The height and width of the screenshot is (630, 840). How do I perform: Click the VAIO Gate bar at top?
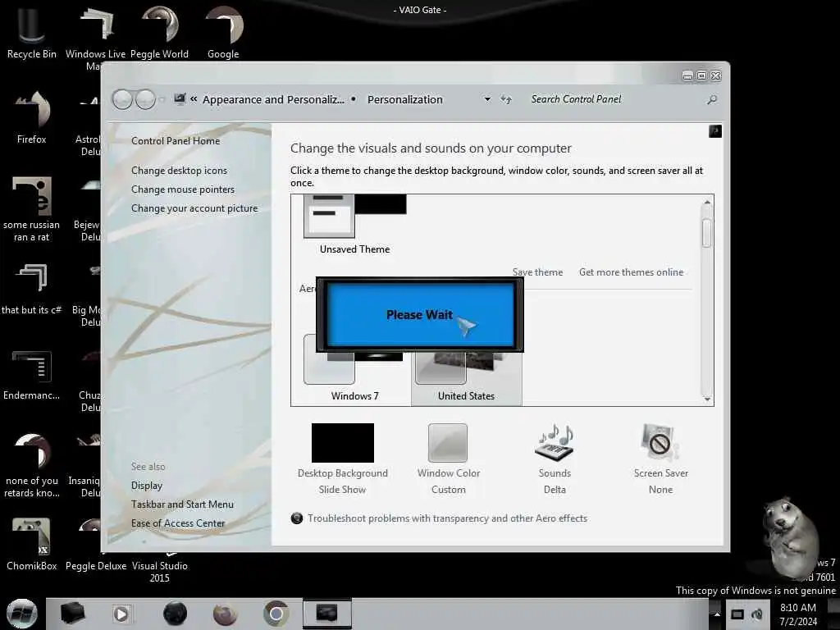[x=420, y=10]
